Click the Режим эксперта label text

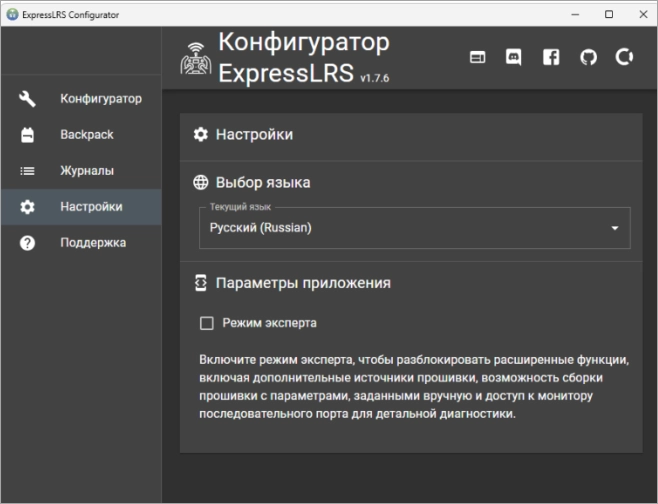269,323
